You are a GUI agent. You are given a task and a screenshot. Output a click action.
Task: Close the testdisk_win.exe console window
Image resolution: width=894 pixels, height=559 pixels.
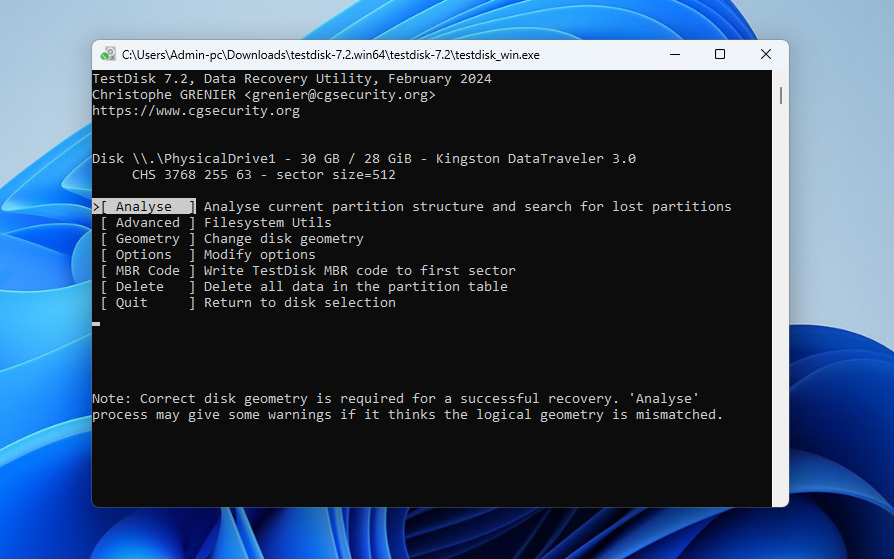click(x=766, y=55)
